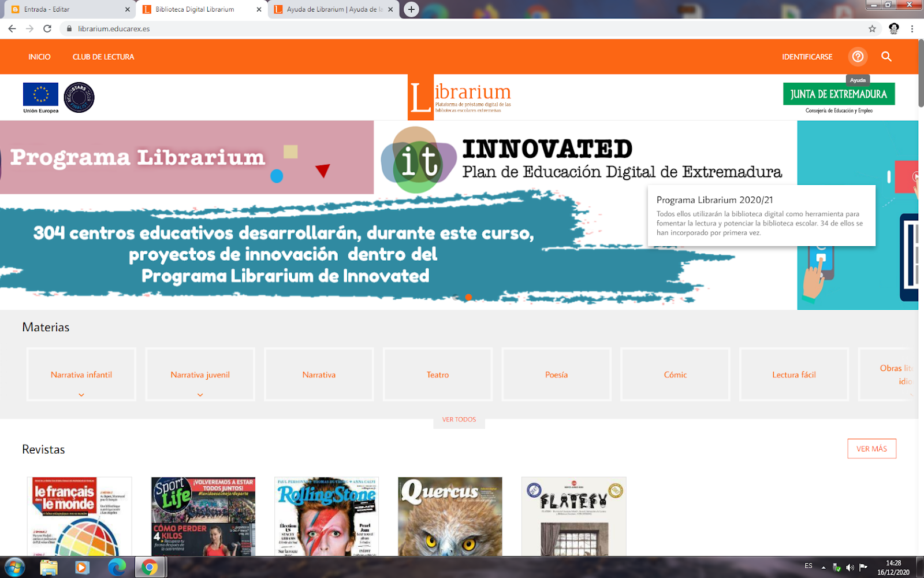Click the Librarium logo
924x578 pixels.
point(460,97)
